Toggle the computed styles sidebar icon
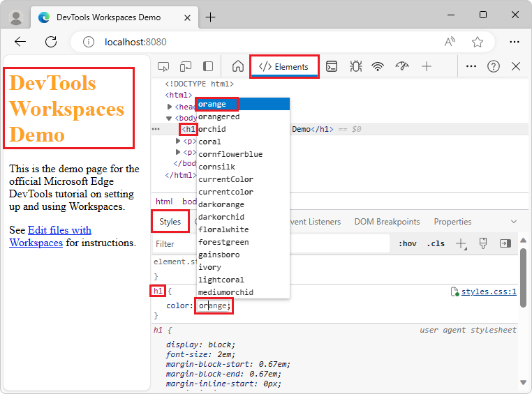The image size is (532, 394). tap(505, 243)
